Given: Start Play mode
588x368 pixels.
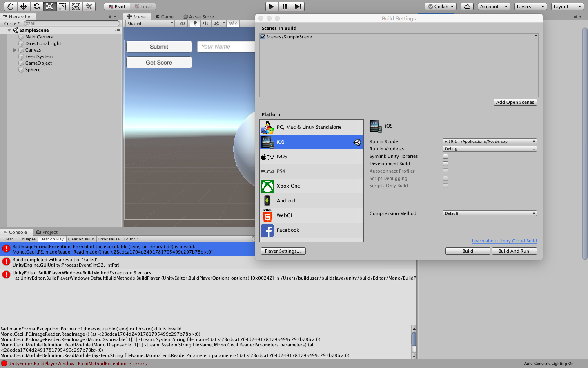Looking at the screenshot, I should tap(272, 7).
